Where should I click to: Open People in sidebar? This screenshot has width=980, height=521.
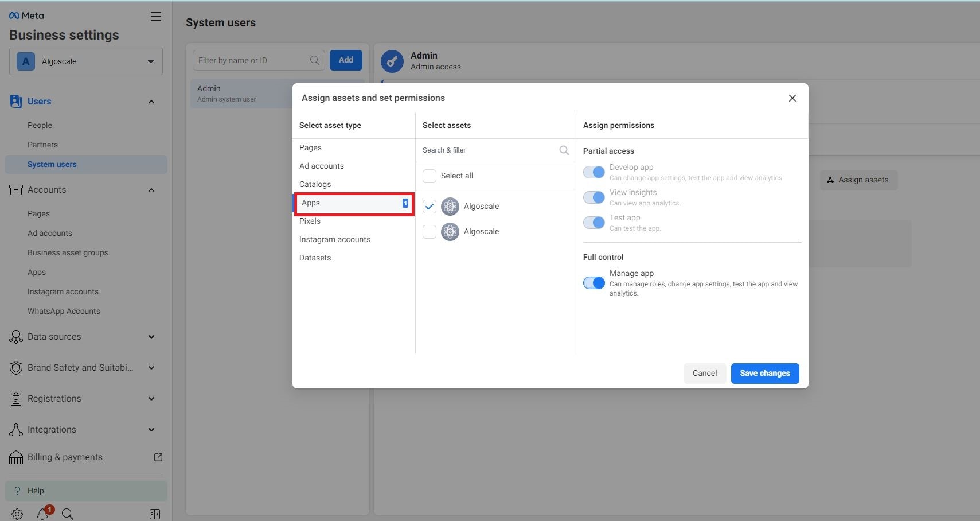[x=40, y=125]
